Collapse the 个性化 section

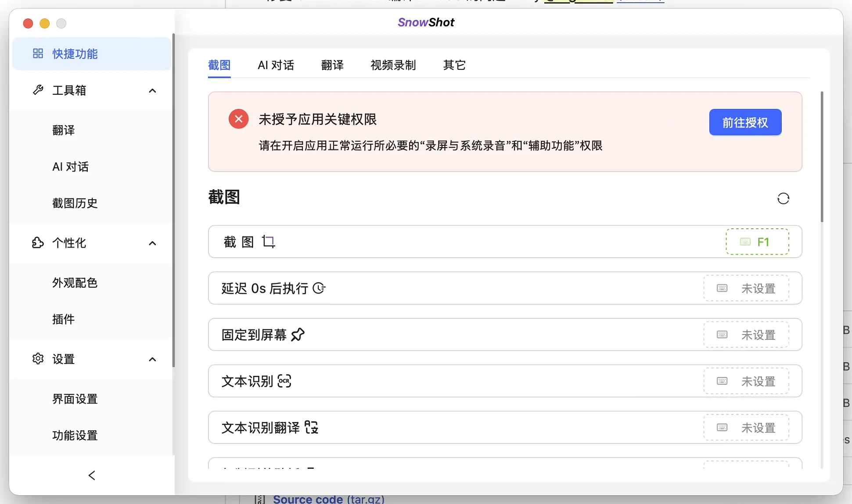(152, 243)
